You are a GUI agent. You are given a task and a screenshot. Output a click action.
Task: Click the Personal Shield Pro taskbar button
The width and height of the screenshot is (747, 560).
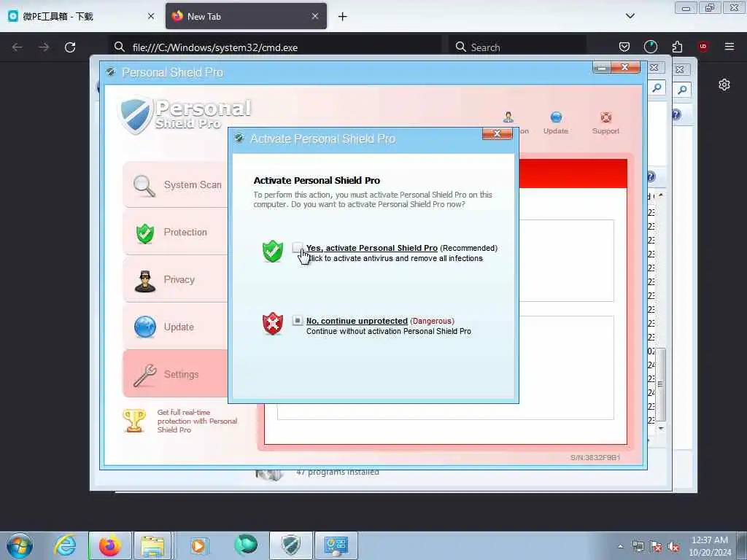point(290,545)
